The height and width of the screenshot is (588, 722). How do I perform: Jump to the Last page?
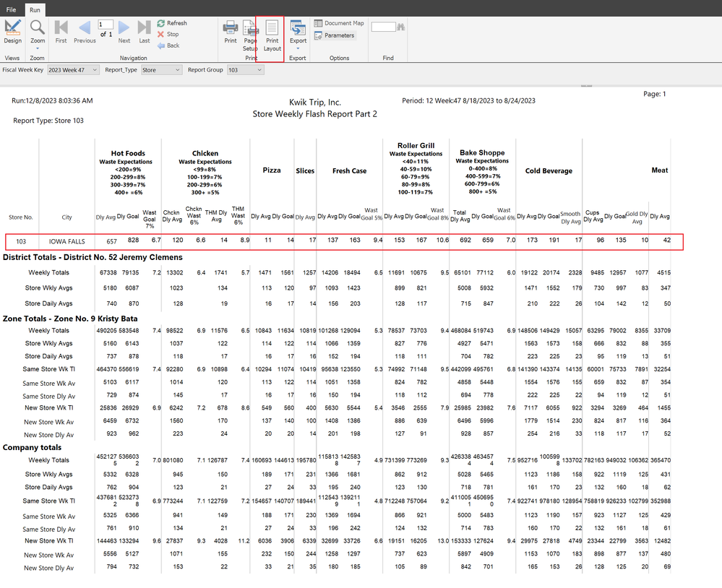(x=144, y=31)
